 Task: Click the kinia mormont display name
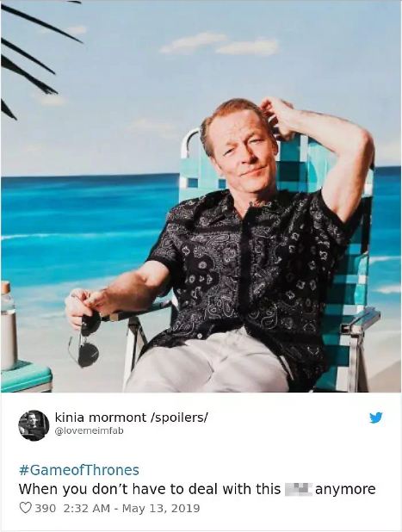(x=101, y=417)
